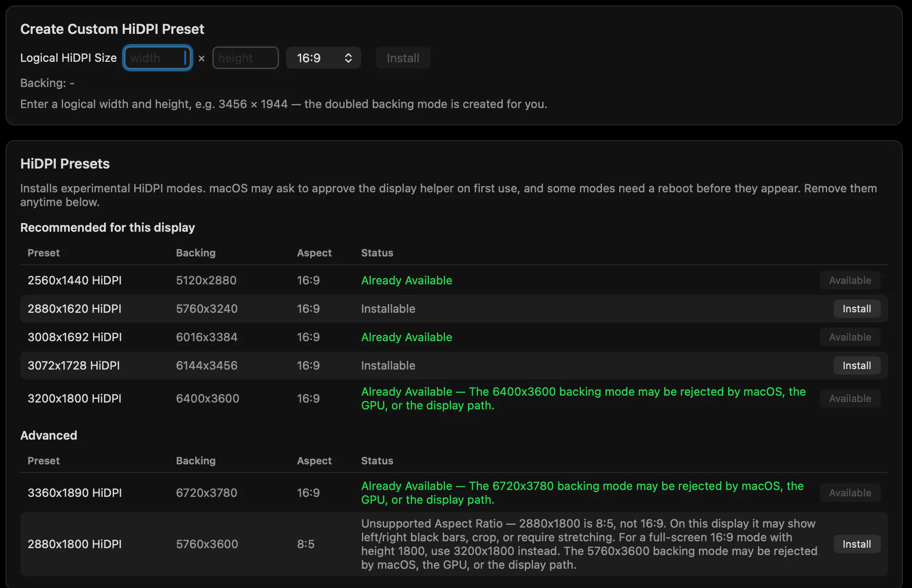Install the 2880x1620 HiDPI preset

tap(857, 309)
